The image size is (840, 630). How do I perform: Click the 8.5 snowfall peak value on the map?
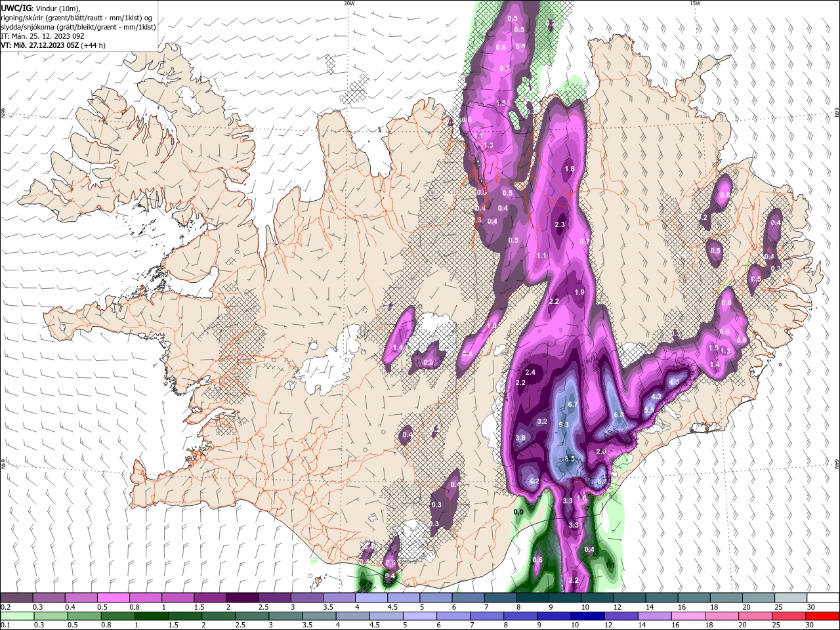570,459
